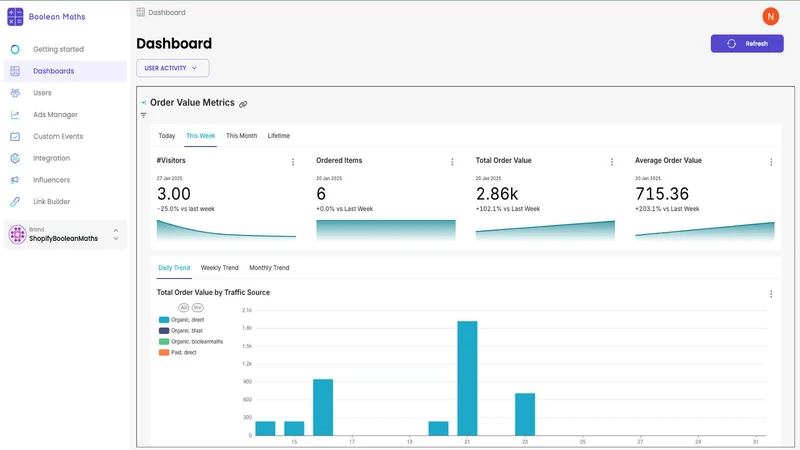Screen dimensions: 800x450
Task: Open Link Builder page
Action: pyautogui.click(x=52, y=202)
